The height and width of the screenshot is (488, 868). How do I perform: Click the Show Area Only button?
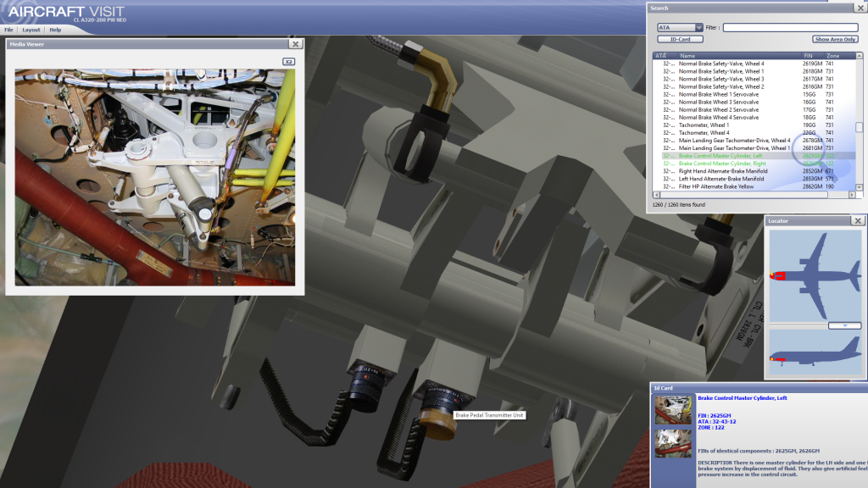point(835,39)
